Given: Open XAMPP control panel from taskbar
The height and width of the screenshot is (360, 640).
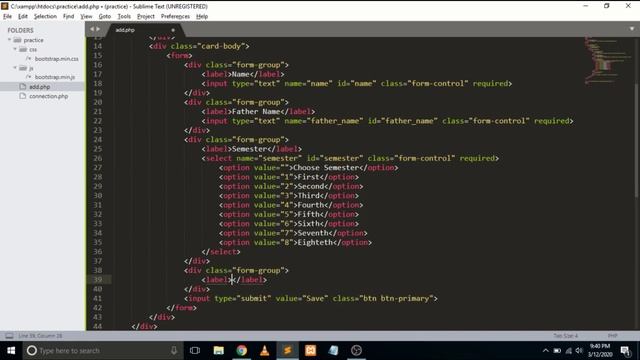Looking at the screenshot, I should pyautogui.click(x=310, y=351).
